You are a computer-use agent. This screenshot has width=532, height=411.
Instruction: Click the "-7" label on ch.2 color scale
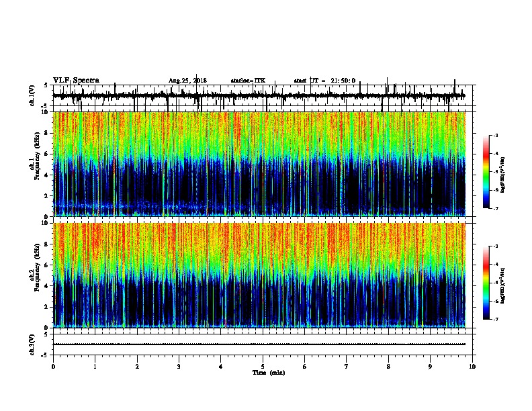pos(495,319)
